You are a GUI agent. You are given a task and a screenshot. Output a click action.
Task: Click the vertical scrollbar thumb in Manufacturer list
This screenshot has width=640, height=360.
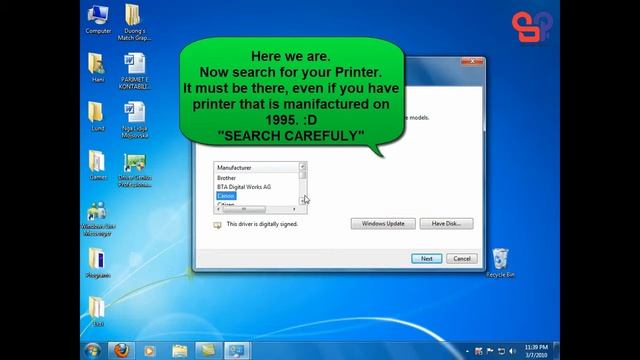pyautogui.click(x=302, y=175)
